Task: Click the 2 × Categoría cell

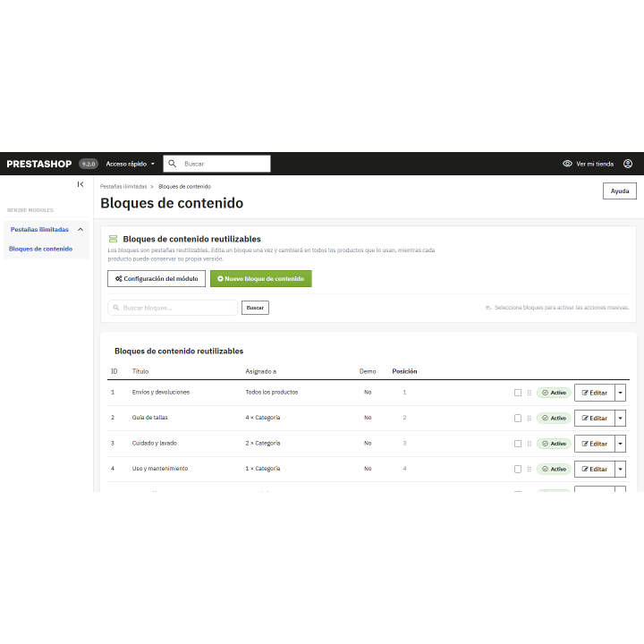Action: [263, 443]
